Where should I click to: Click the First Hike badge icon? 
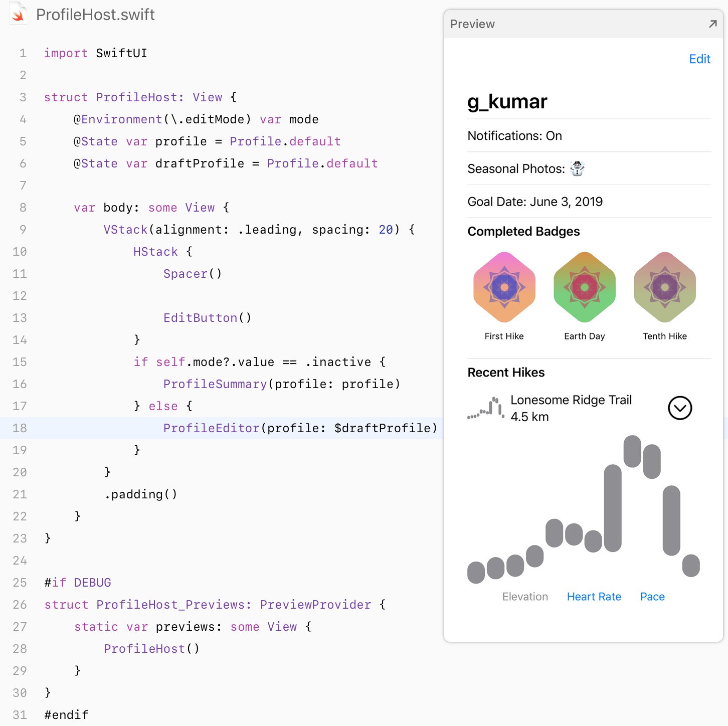[x=504, y=287]
